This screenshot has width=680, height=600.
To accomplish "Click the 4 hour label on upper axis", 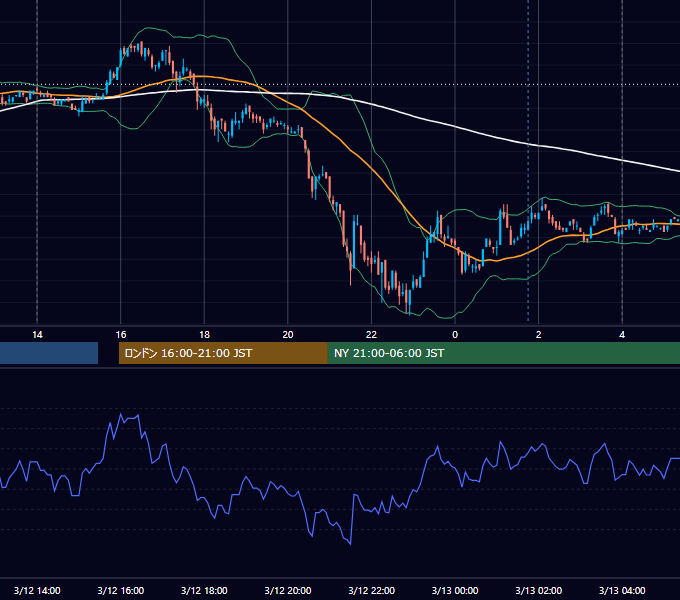I will 622,335.
